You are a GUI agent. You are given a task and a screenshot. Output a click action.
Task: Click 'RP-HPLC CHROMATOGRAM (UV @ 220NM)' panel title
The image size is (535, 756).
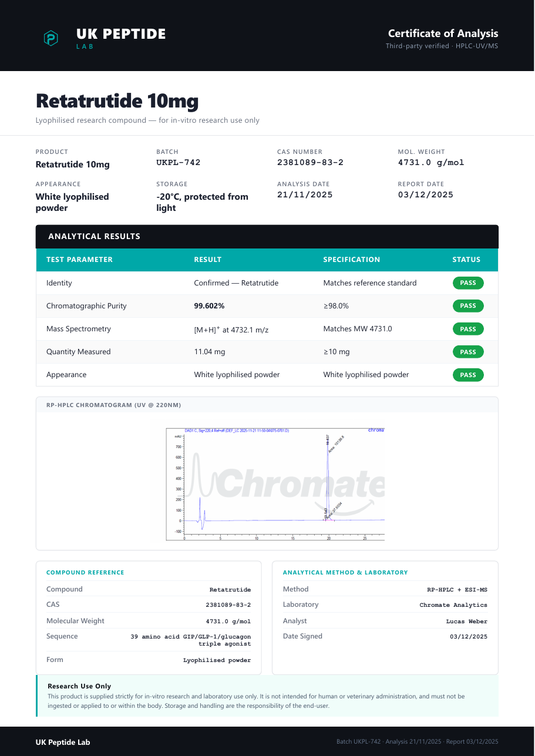(113, 405)
